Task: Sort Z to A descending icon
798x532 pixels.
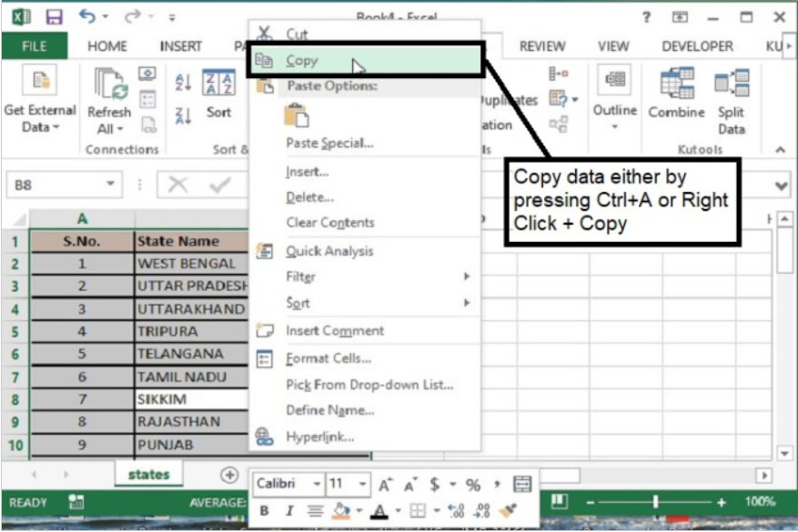Action: point(183,116)
